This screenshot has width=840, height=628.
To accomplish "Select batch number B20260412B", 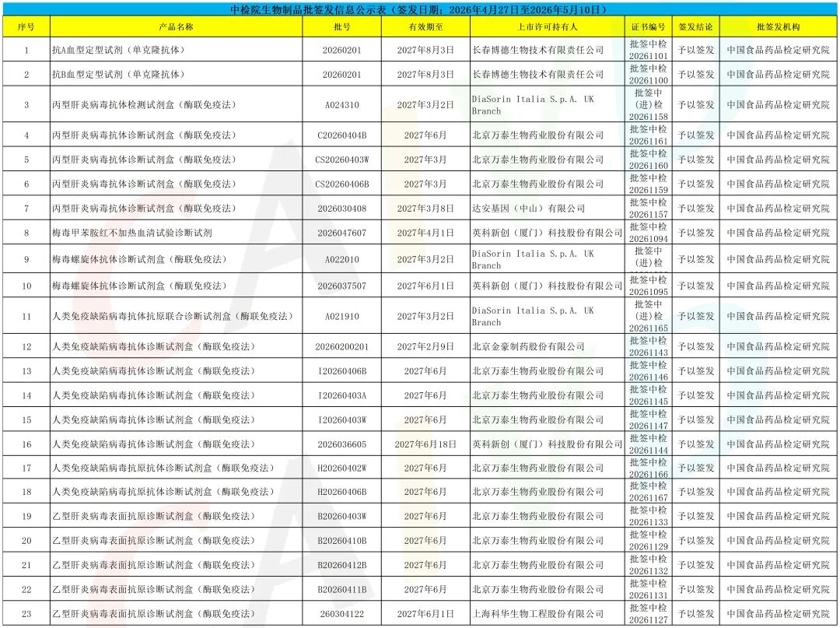I will pyautogui.click(x=341, y=565).
